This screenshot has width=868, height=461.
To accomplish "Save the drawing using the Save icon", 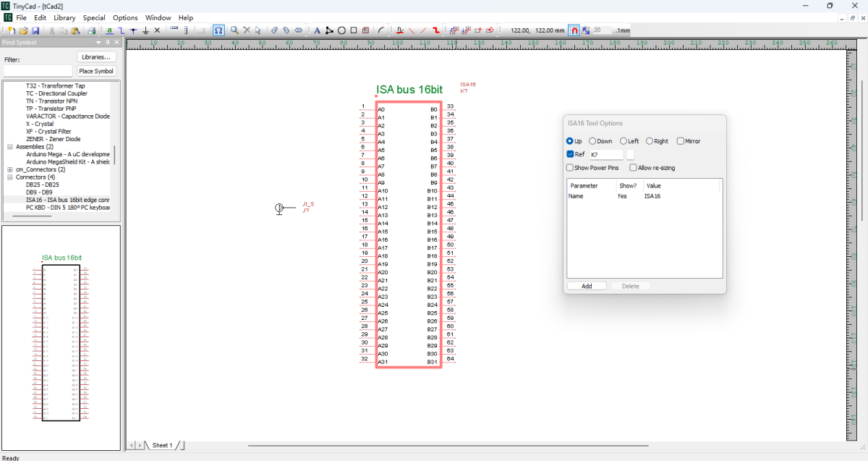I will tap(35, 30).
